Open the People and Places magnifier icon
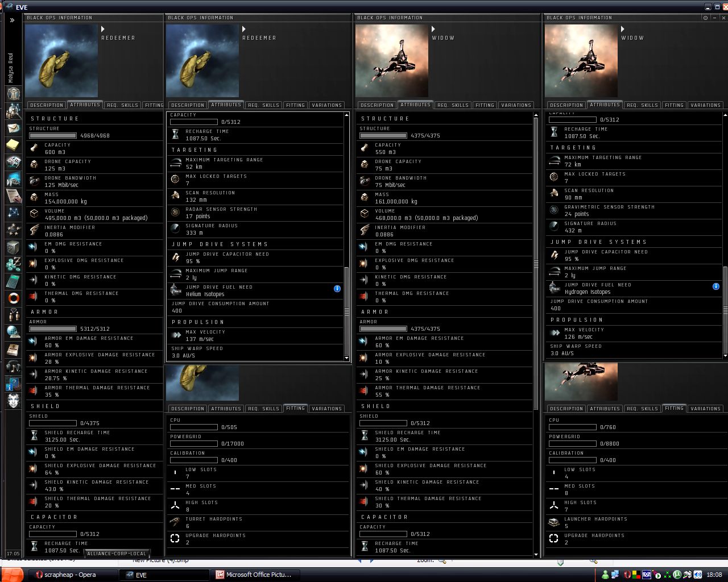This screenshot has width=728, height=582. click(14, 111)
